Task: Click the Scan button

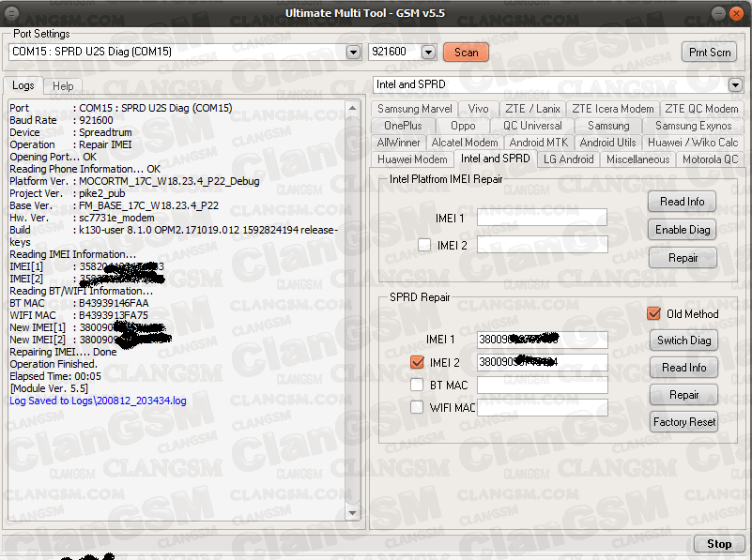Action: tap(466, 52)
